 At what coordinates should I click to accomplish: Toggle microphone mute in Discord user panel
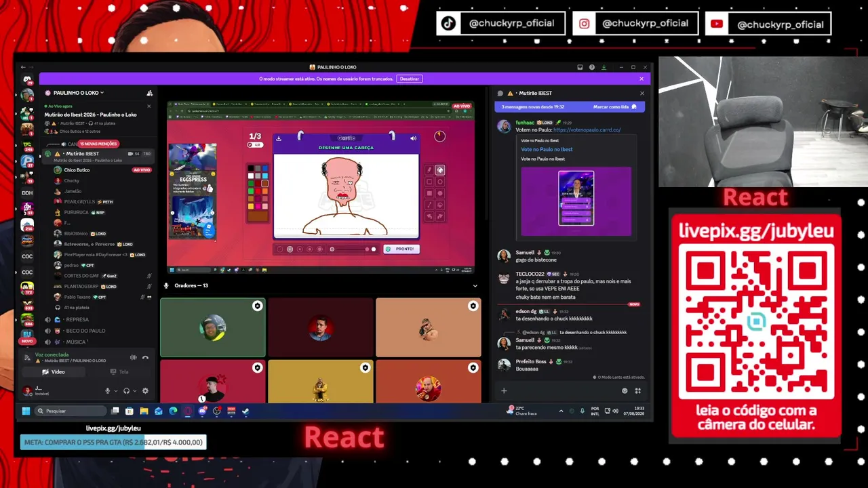coord(107,391)
